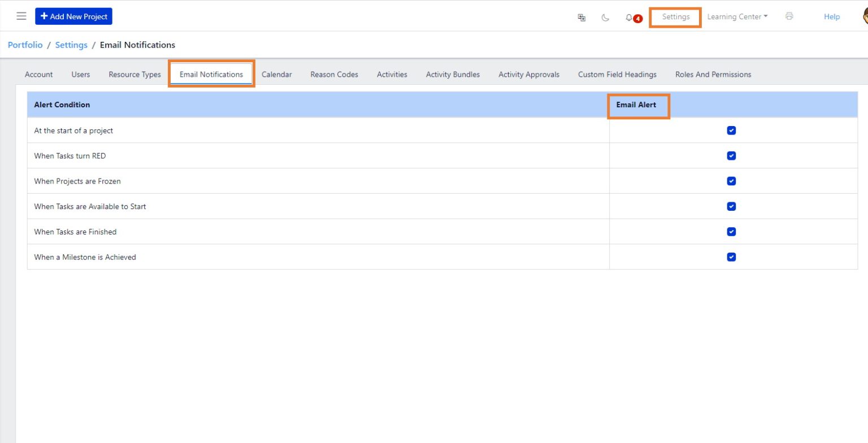
Task: Open the Resource Types tab
Action: point(134,75)
